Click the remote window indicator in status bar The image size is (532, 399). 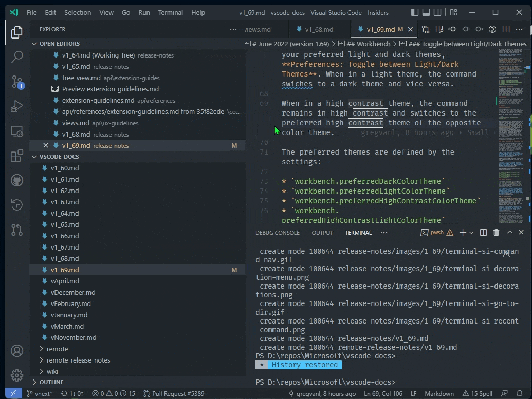(13, 393)
